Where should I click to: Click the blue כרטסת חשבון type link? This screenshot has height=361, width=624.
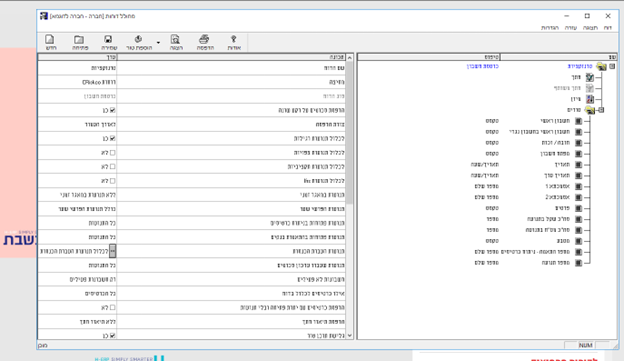[x=482, y=66]
